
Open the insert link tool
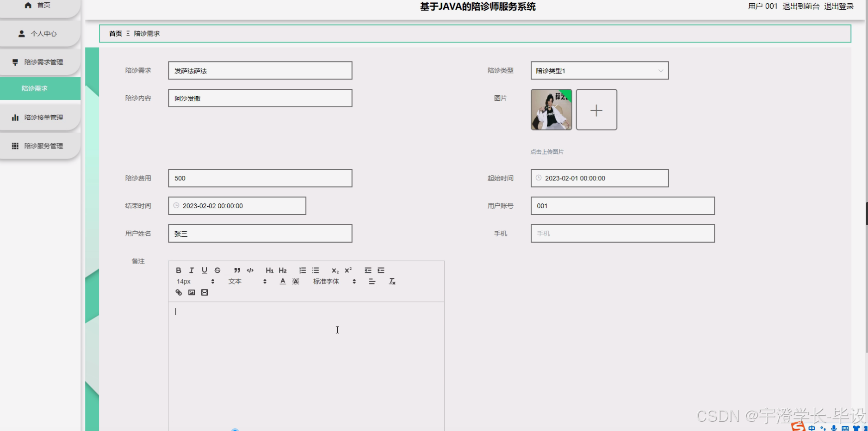click(x=178, y=292)
